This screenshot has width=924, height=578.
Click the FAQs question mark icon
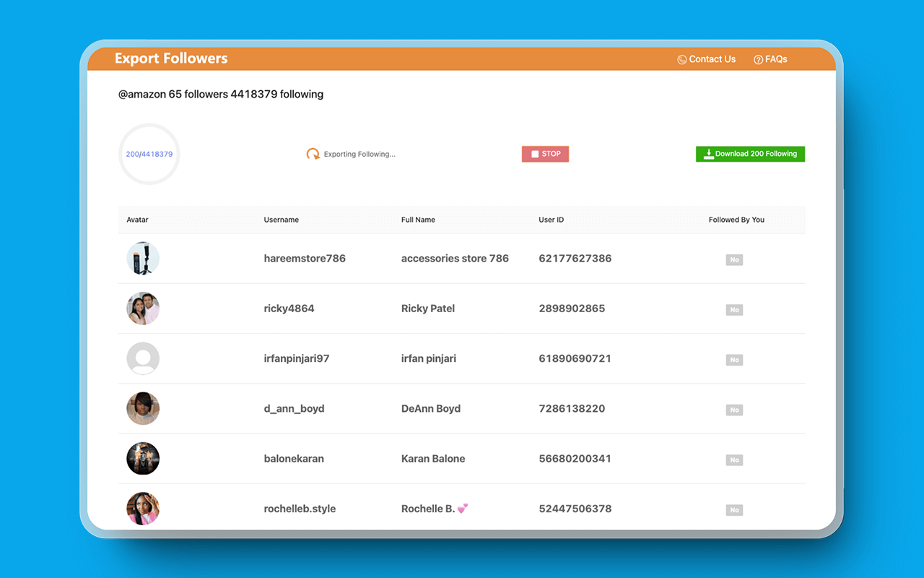757,59
